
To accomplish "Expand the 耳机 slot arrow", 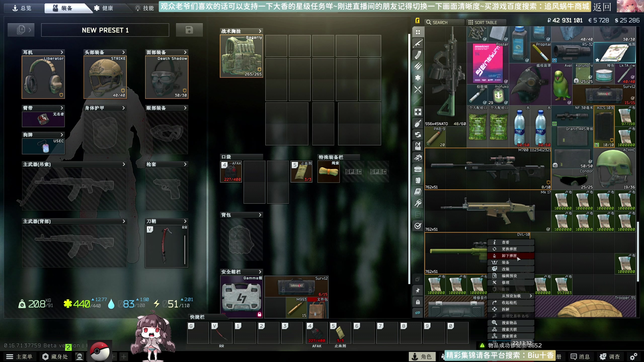I will point(62,52).
